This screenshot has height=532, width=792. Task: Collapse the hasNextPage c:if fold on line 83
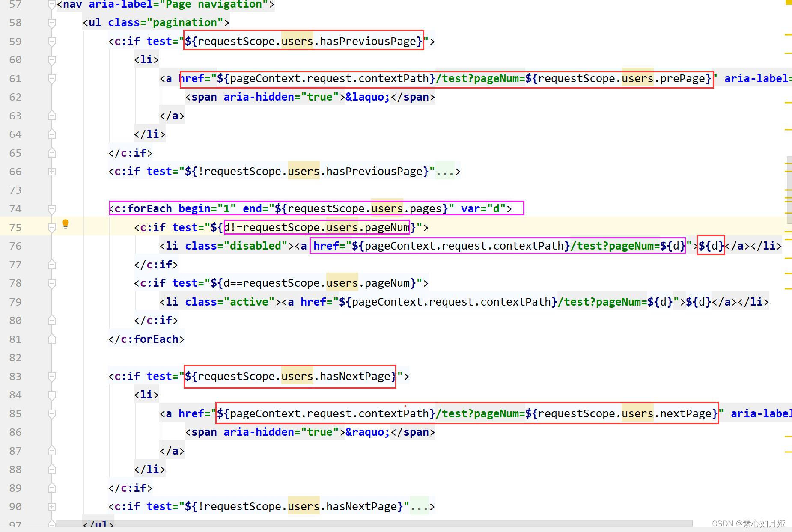click(x=52, y=377)
